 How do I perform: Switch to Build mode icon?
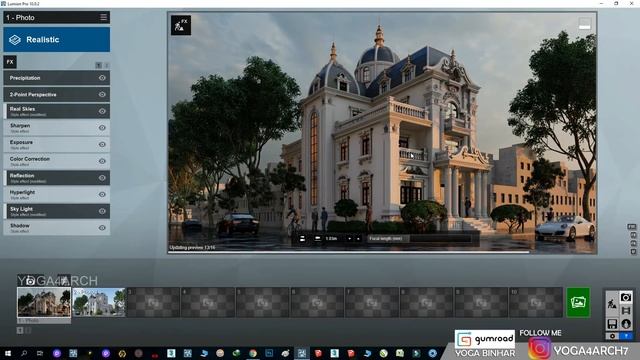click(x=612, y=304)
